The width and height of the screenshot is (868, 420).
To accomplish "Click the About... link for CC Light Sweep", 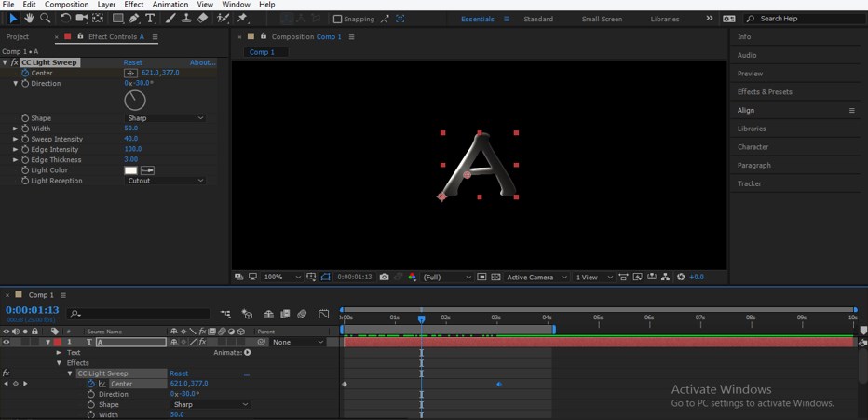I will click(x=202, y=62).
